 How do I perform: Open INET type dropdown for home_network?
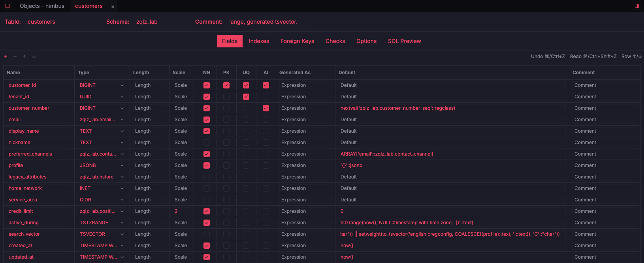(102, 188)
